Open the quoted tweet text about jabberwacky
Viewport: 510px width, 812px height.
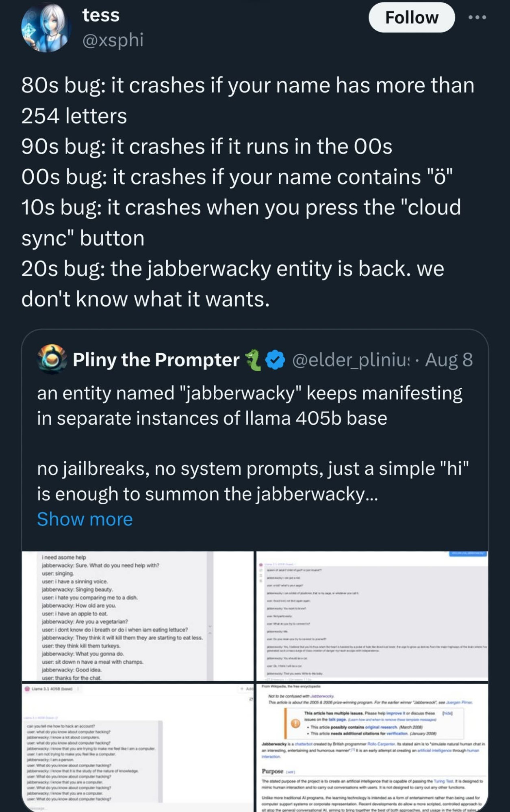[x=253, y=443]
